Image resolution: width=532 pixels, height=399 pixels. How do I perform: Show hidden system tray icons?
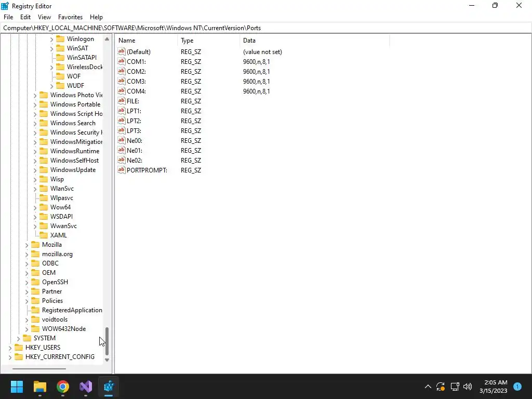click(428, 387)
